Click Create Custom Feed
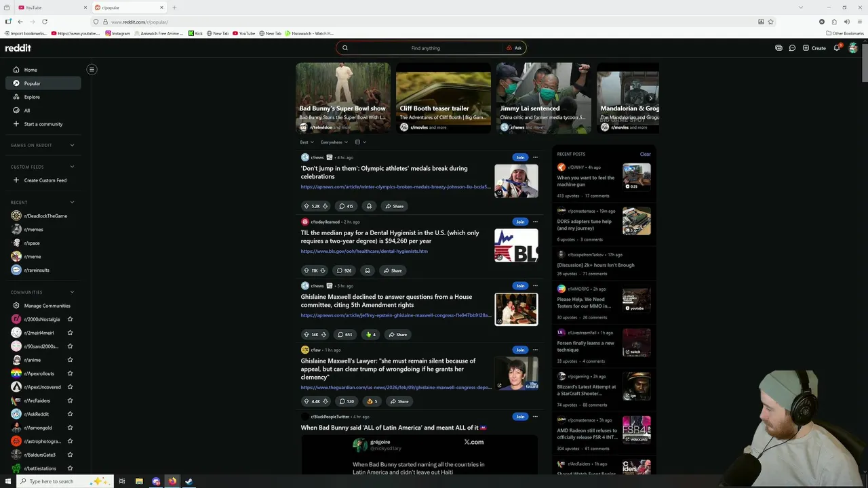Image resolution: width=868 pixels, height=488 pixels. (43, 180)
